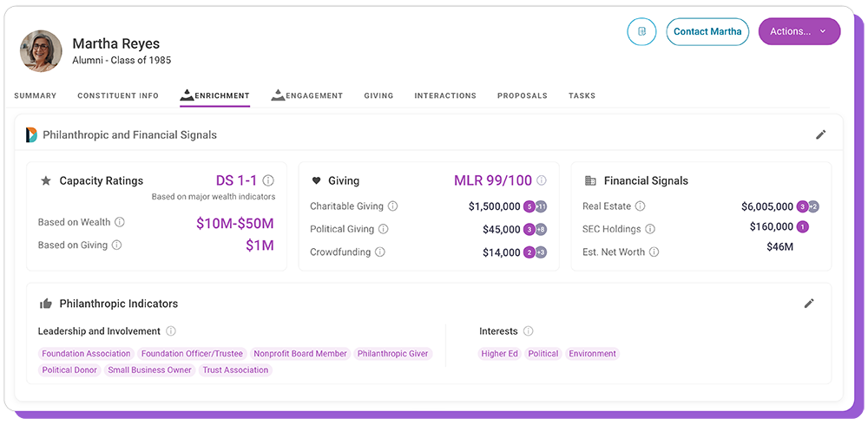Open the Actions dropdown menu
The image size is (868, 425).
799,31
